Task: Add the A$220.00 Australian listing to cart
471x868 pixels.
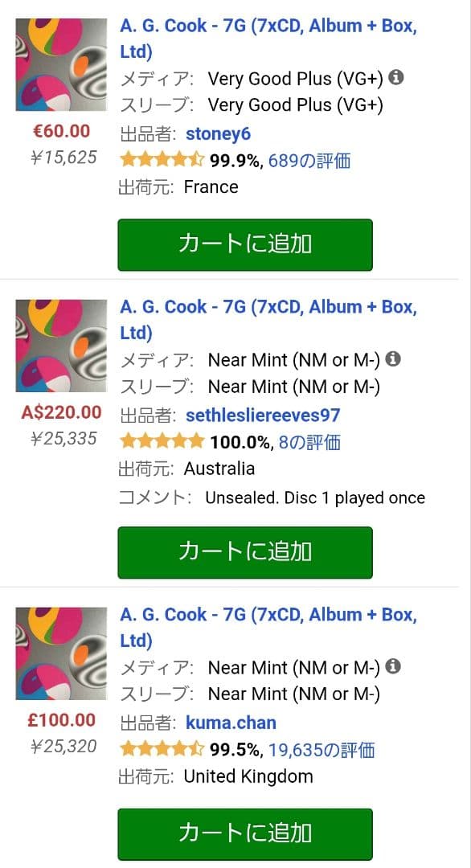Action: coord(244,552)
